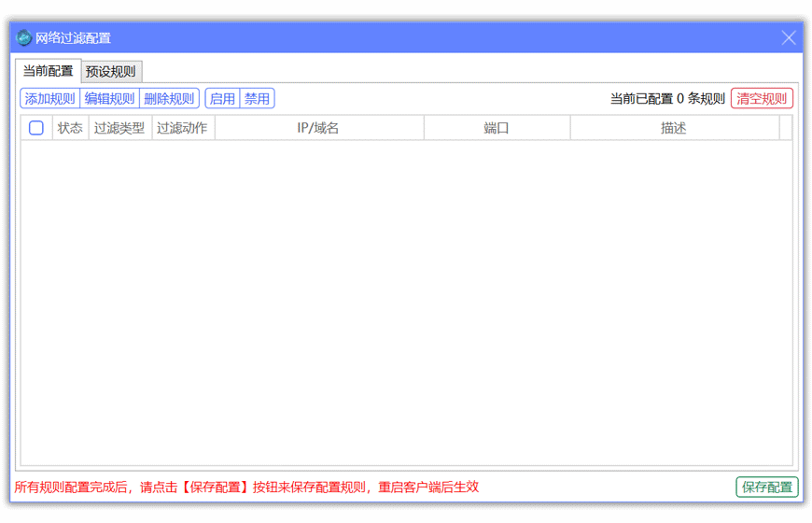The width and height of the screenshot is (812, 523).
Task: Click the 端口 column header
Action: coord(497,128)
